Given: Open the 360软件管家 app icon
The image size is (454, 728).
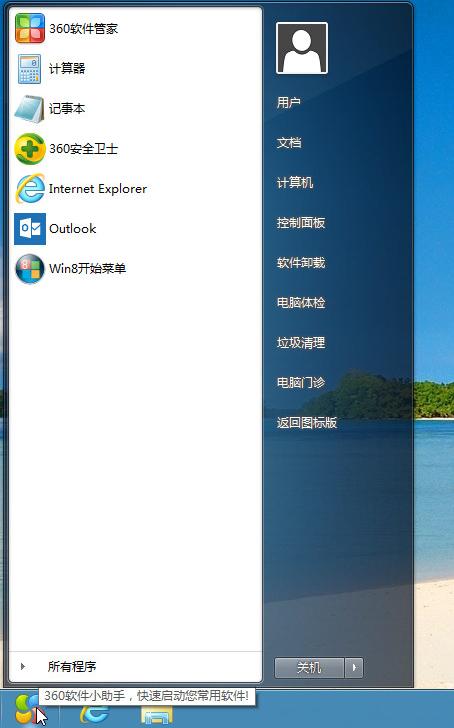Looking at the screenshot, I should pos(30,29).
